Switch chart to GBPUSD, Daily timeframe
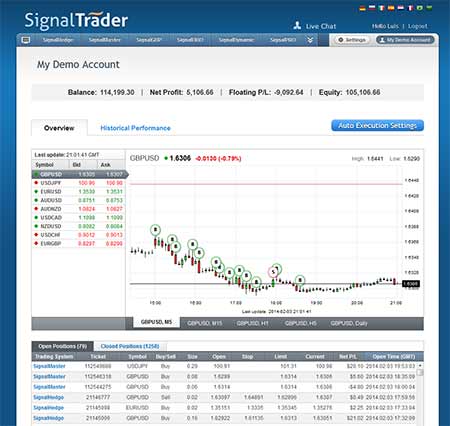The image size is (450, 426). (349, 323)
